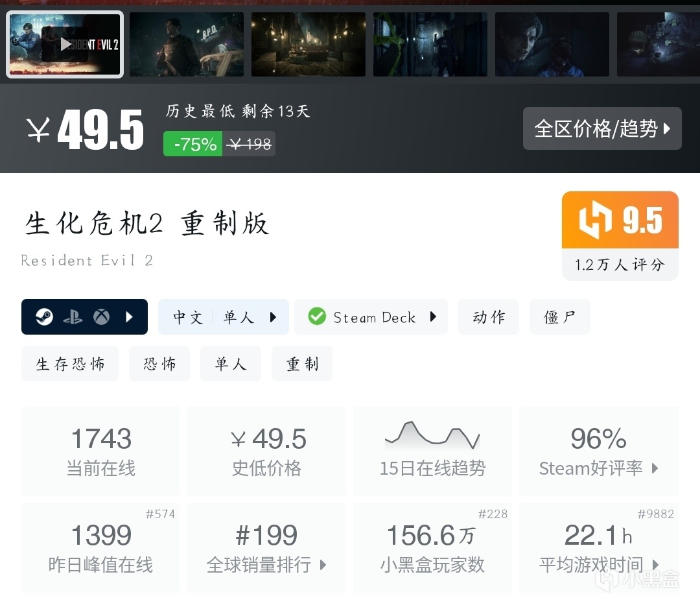Open the 15日在线趋势 chart
Screen dimensions: 700x607
(432, 451)
